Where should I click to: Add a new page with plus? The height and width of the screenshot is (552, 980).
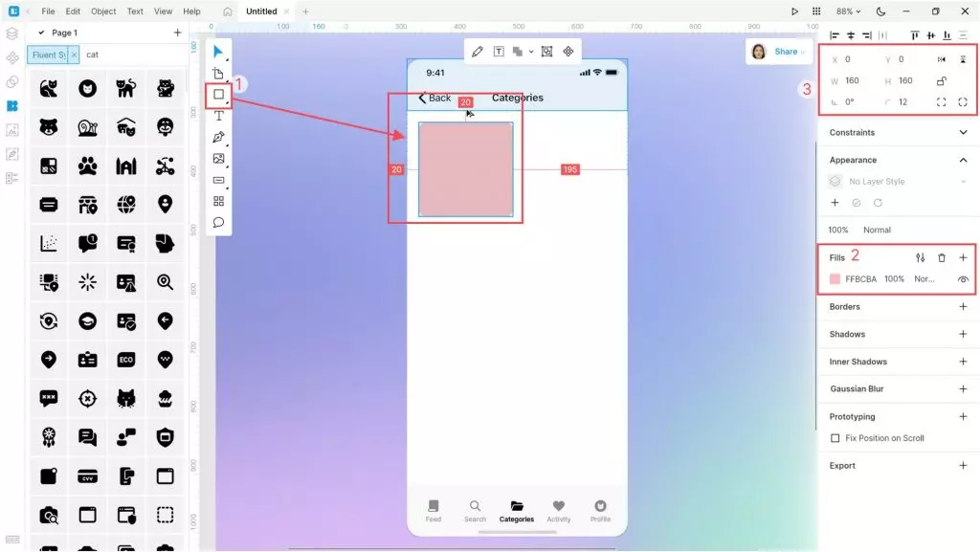[177, 33]
